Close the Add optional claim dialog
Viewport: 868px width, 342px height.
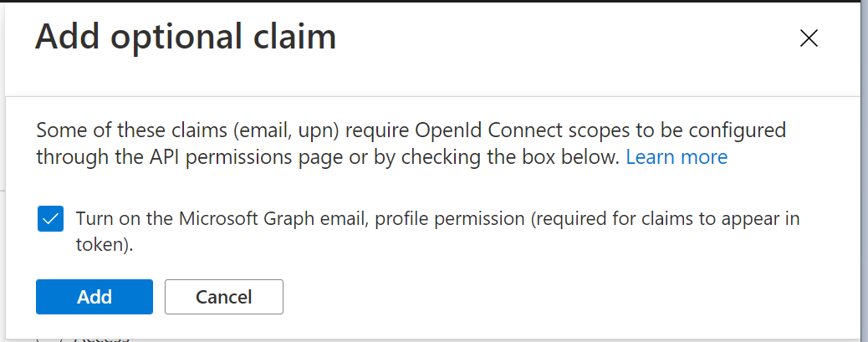pos(808,38)
